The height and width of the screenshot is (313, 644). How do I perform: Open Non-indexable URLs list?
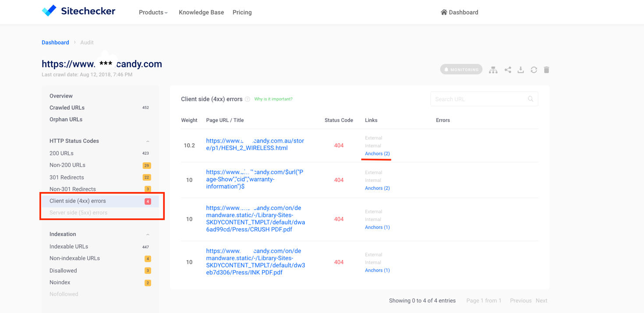tap(74, 259)
